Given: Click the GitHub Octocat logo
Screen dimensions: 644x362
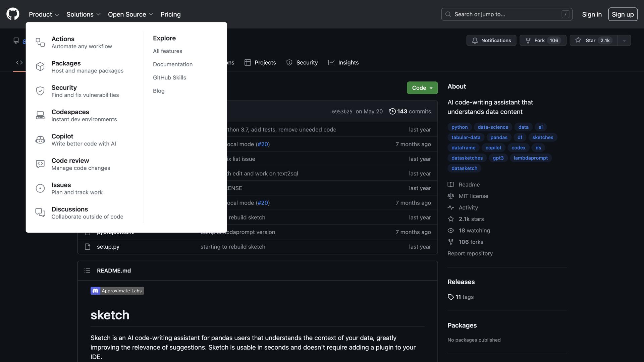Looking at the screenshot, I should [x=13, y=14].
